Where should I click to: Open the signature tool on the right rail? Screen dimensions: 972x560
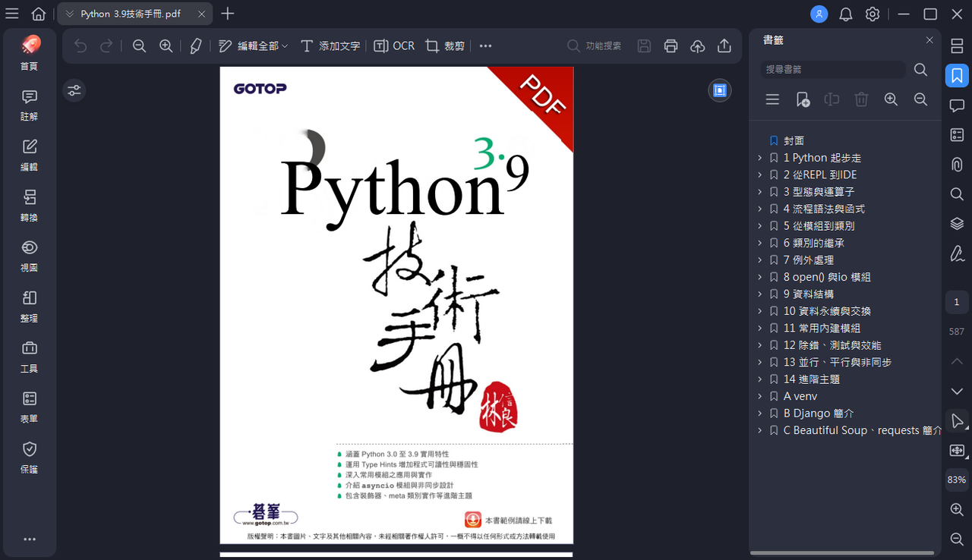(x=957, y=253)
